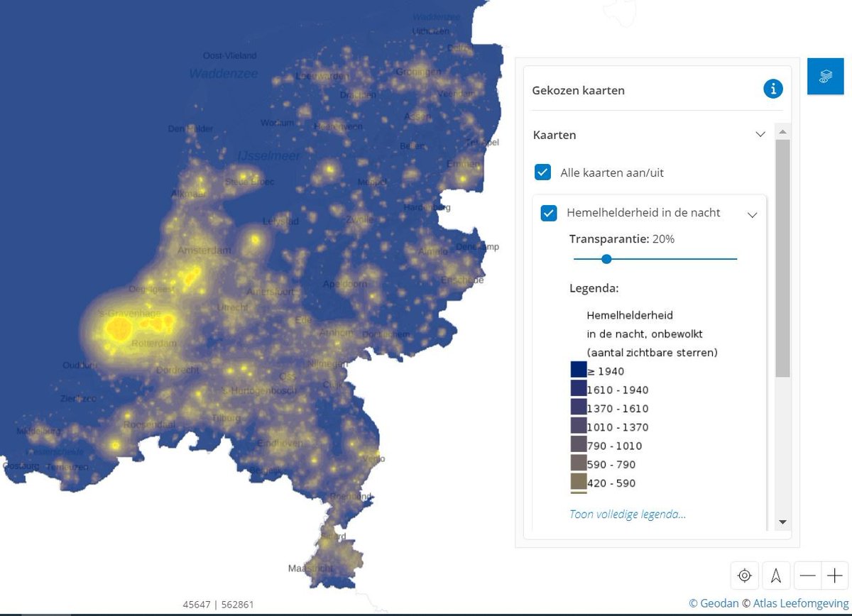The height and width of the screenshot is (616, 852).
Task: Open the blue map layers panel icon
Action: (825, 76)
